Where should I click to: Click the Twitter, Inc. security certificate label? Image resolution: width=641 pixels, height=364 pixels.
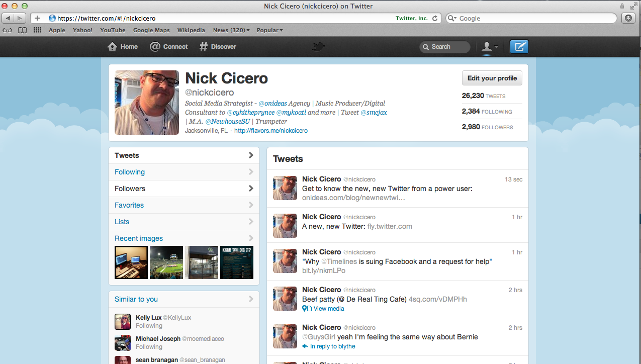412,18
